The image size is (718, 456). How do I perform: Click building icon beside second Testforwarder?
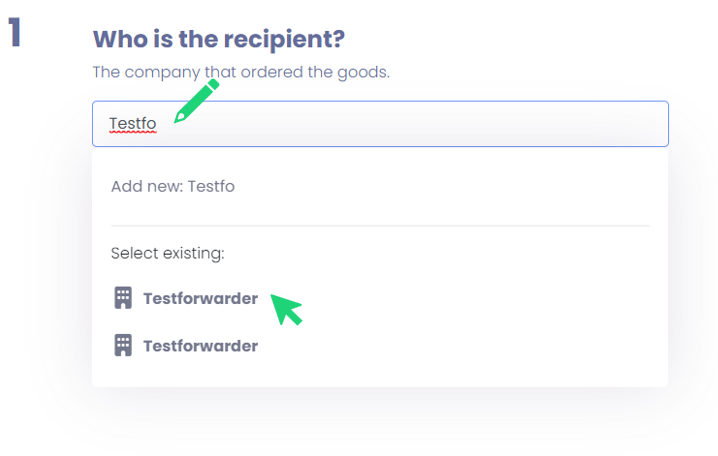[123, 346]
